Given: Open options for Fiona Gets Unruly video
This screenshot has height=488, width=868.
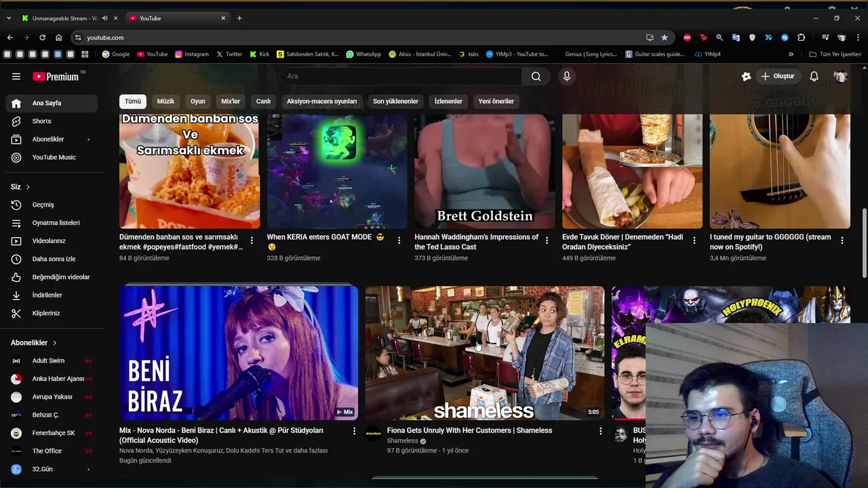Looking at the screenshot, I should (600, 431).
